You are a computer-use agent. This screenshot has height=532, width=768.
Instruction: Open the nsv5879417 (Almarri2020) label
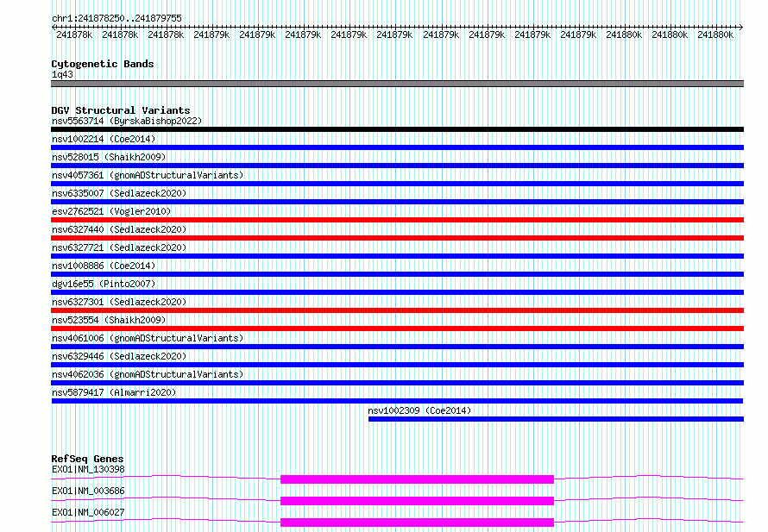pyautogui.click(x=114, y=392)
